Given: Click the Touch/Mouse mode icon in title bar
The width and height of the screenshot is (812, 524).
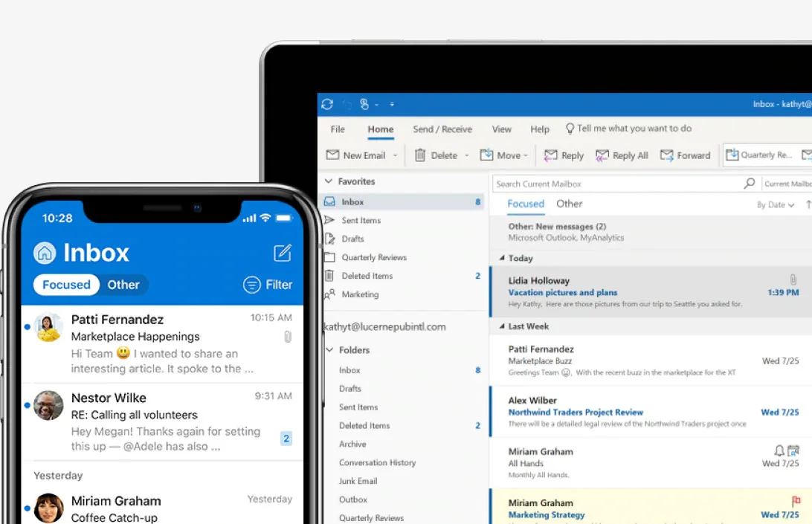Looking at the screenshot, I should (364, 104).
